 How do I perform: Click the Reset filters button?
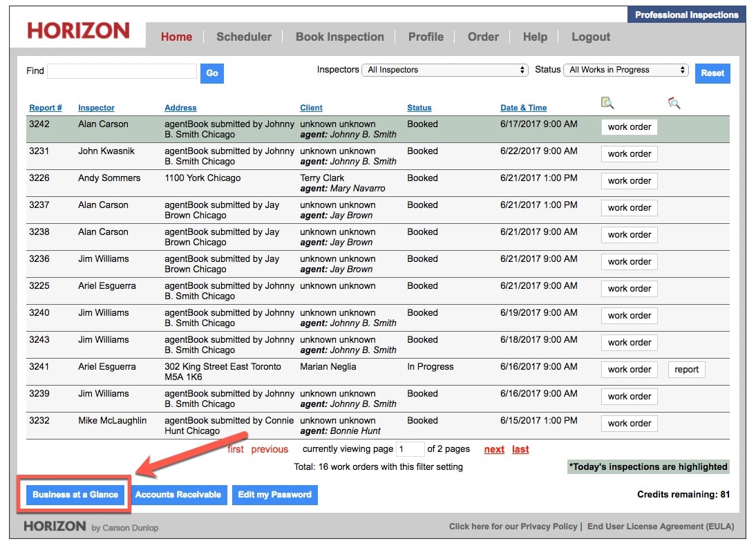click(x=712, y=73)
